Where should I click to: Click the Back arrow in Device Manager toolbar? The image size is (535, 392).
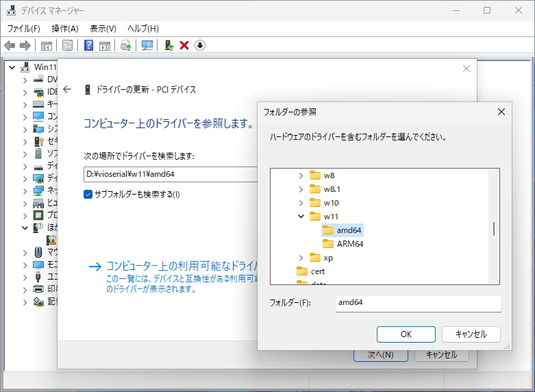click(10, 45)
